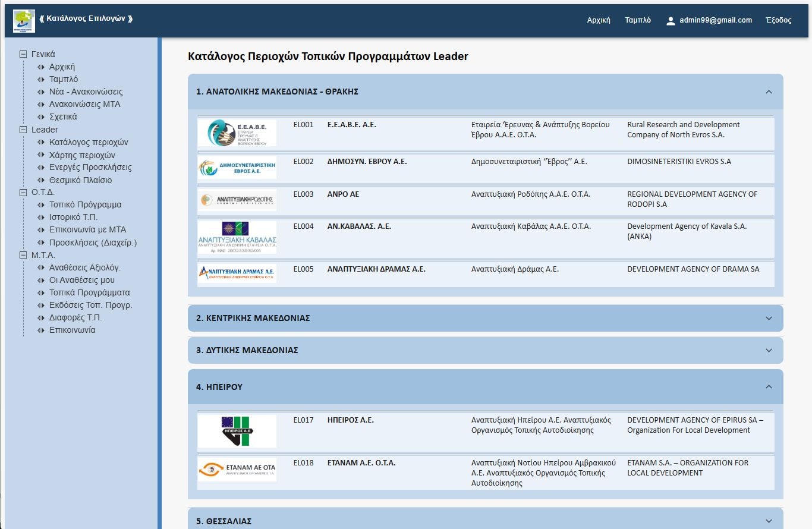Click the Δημοσυνεταιριστική Έβρος logo
The height and width of the screenshot is (529, 812).
[237, 168]
